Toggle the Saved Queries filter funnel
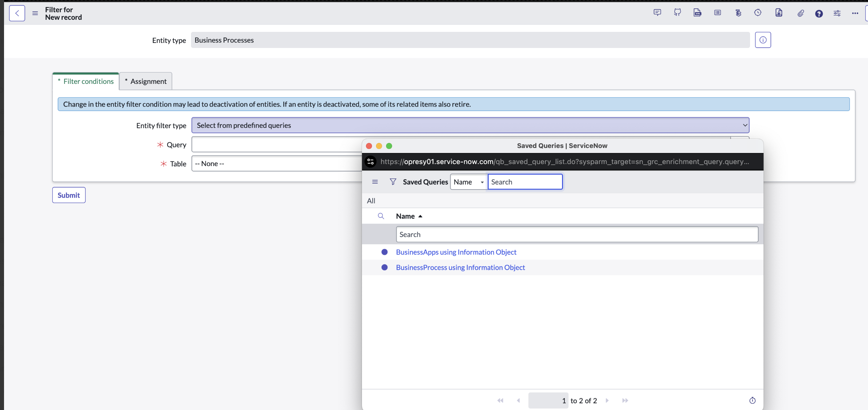This screenshot has height=410, width=868. pyautogui.click(x=393, y=182)
